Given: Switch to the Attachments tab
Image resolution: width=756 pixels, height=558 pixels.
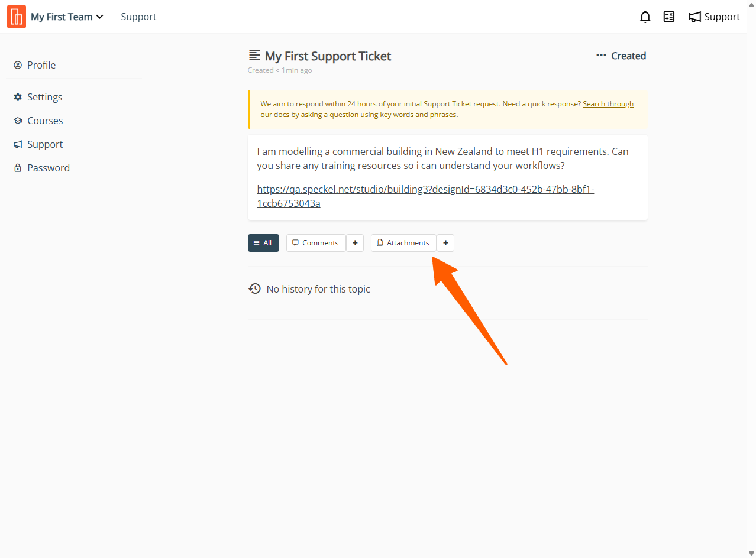Looking at the screenshot, I should click(403, 243).
